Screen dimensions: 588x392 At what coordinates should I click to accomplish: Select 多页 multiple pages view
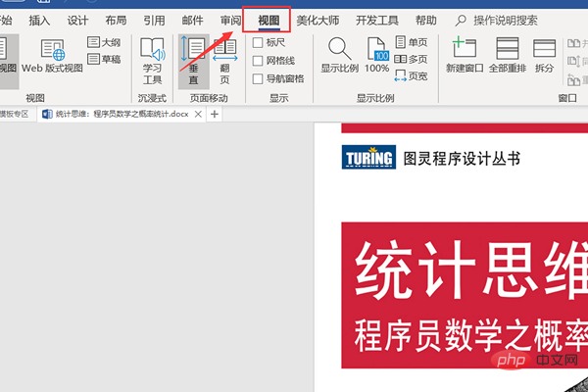pyautogui.click(x=410, y=59)
